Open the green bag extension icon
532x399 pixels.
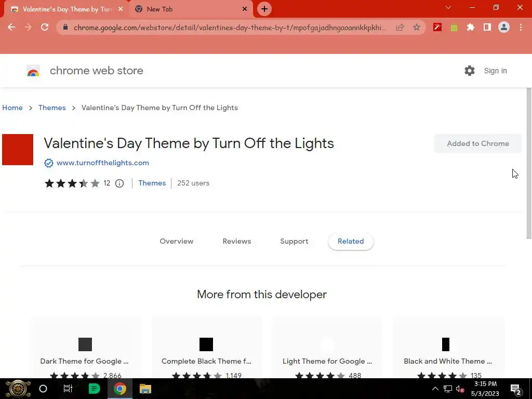click(454, 28)
